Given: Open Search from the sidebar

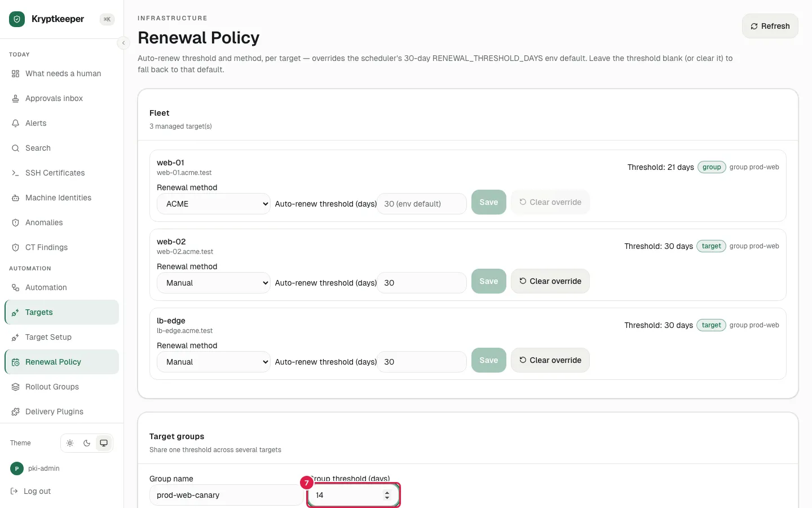Looking at the screenshot, I should 62,148.
